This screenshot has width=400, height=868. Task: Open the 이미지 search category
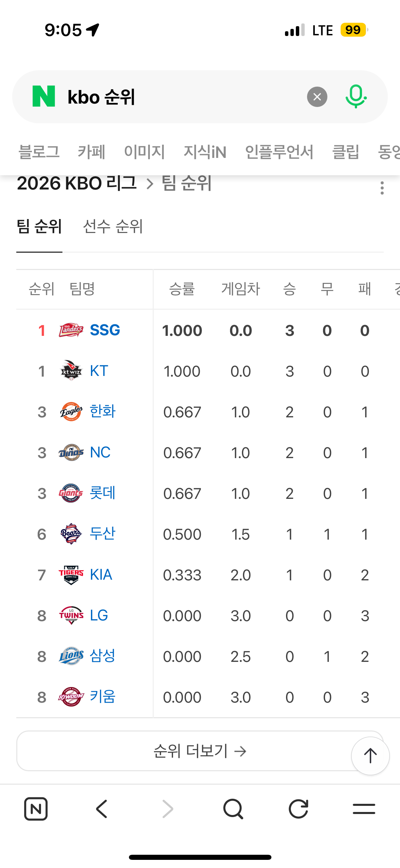(144, 151)
